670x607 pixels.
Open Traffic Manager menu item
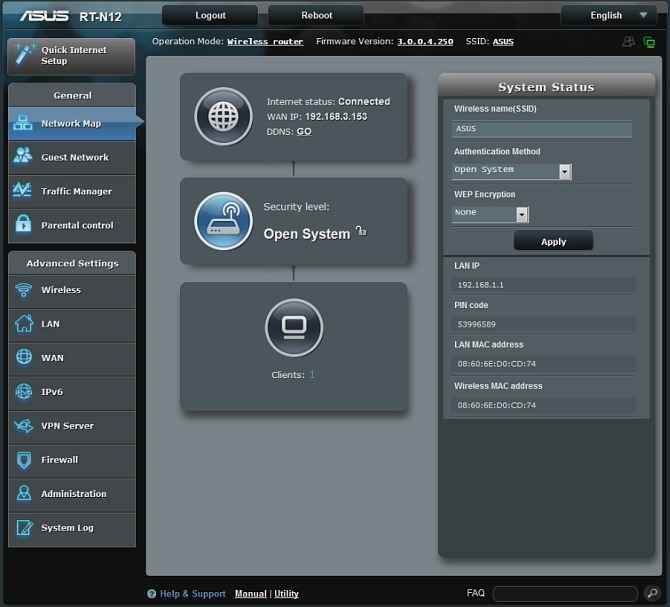(x=72, y=191)
